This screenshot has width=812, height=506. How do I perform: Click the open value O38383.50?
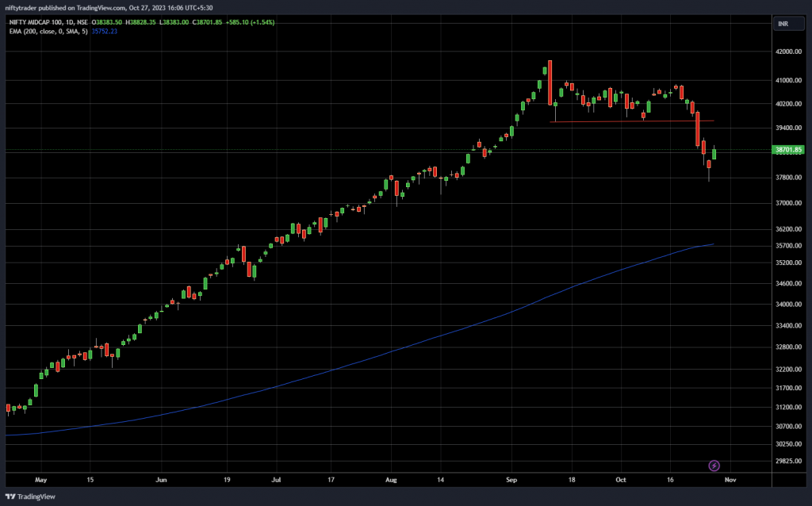[107, 22]
